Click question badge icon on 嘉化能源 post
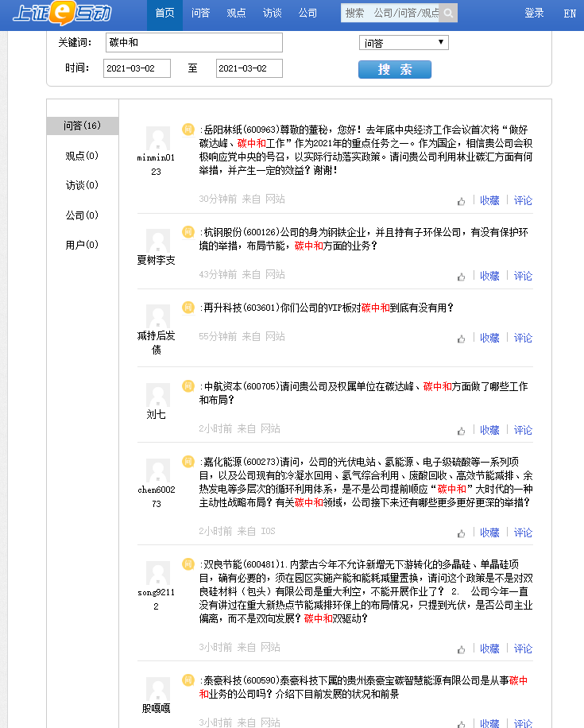Image resolution: width=584 pixels, height=728 pixels. [x=188, y=462]
